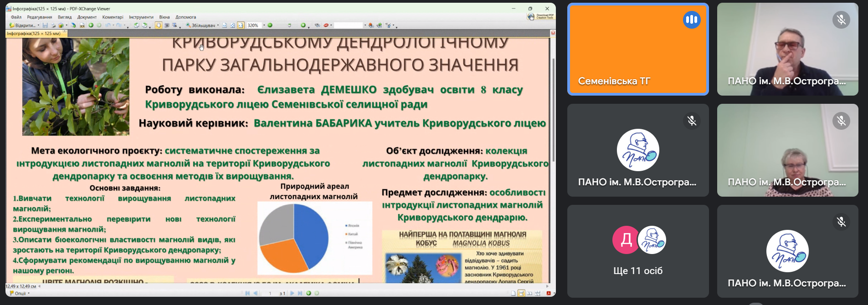Click the Save diskette icon
868x305 pixels.
[x=45, y=25]
